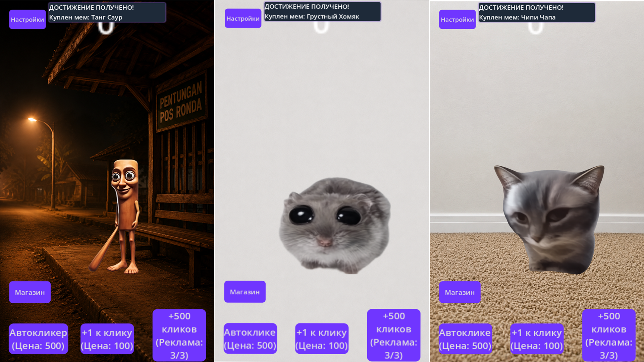Buy Автокликер on the Чипи Чапа screen
The width and height of the screenshot is (644, 362).
[465, 339]
